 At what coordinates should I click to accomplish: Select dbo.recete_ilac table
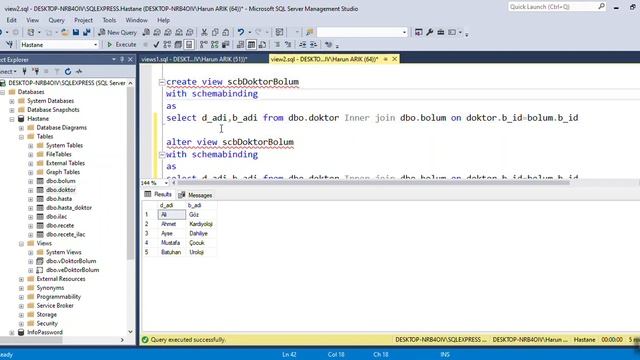(66, 235)
